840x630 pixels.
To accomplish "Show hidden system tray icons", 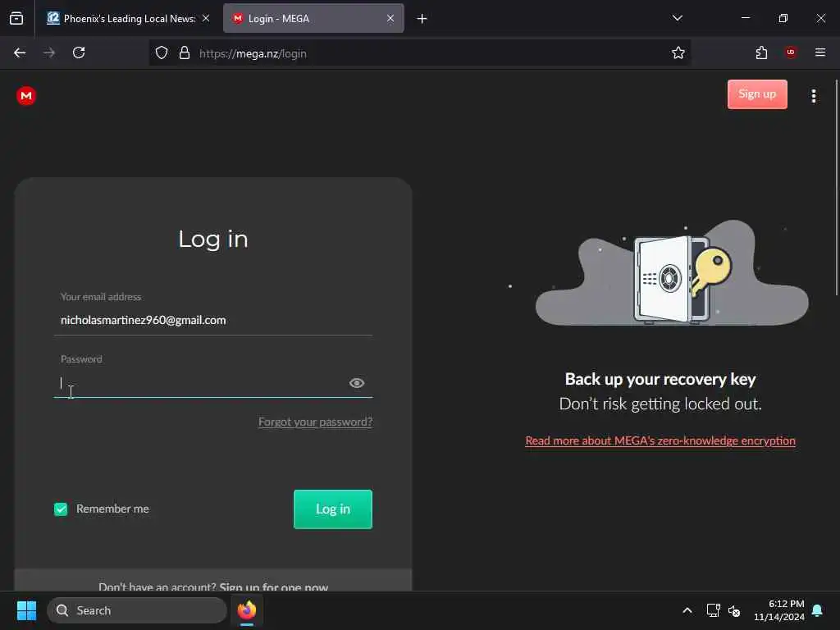I will click(x=687, y=610).
